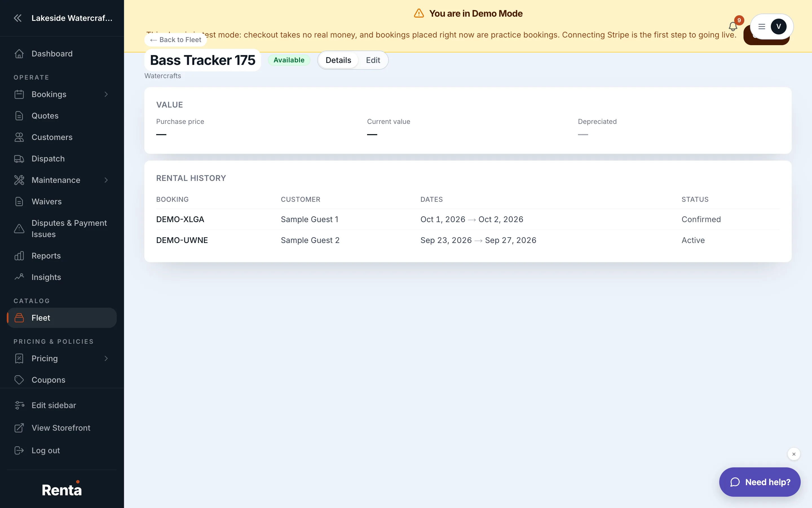The height and width of the screenshot is (508, 812).
Task: Select the Bookings menu item
Action: point(62,95)
